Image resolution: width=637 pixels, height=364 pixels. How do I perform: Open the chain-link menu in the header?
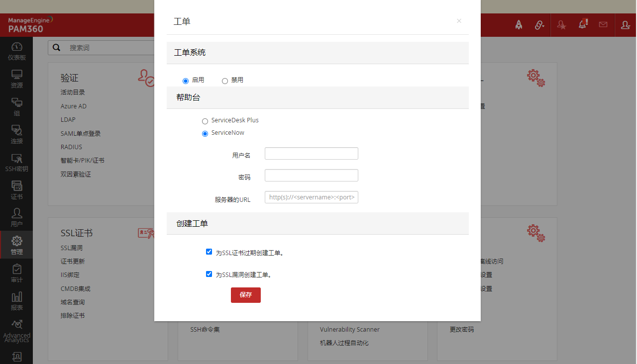point(539,25)
